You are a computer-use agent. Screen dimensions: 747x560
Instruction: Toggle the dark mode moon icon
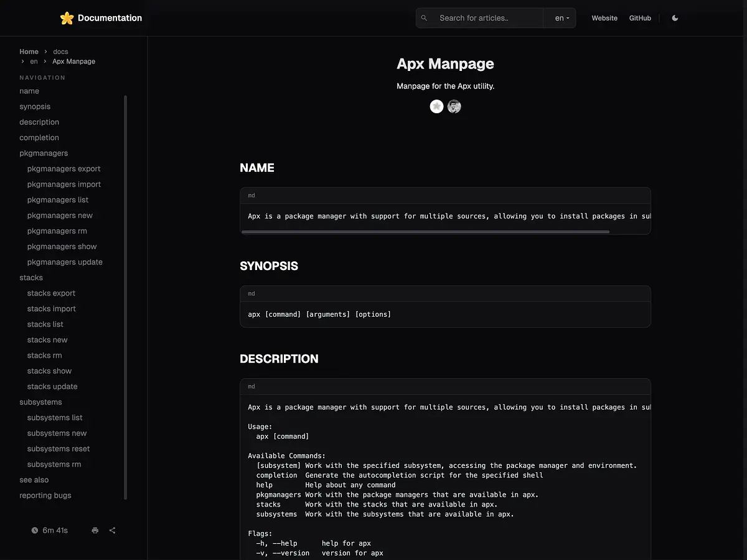point(675,18)
